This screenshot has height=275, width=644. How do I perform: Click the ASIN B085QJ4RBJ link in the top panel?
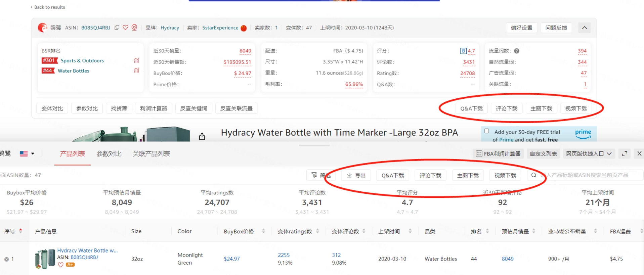pos(96,28)
